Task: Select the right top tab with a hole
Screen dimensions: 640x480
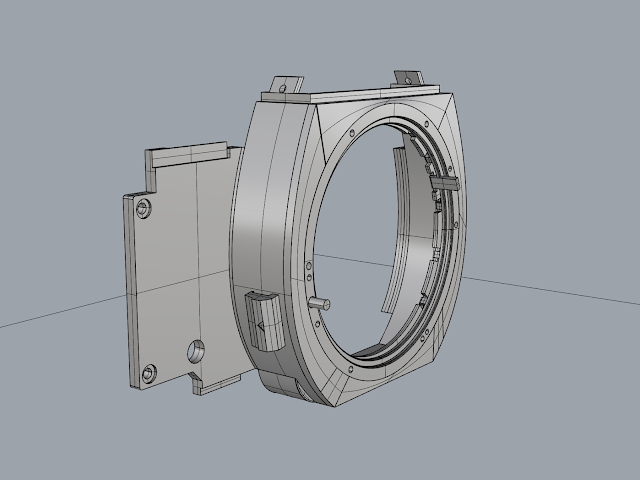Action: coord(409,78)
